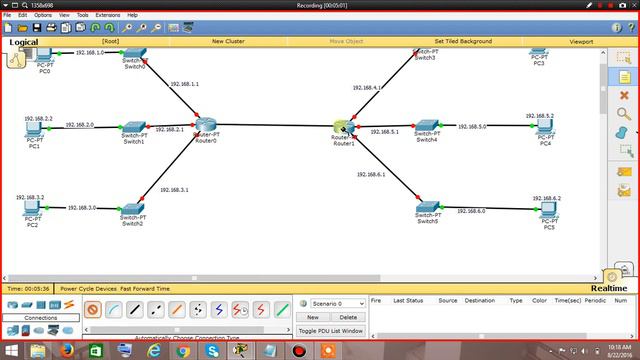Select the Hubs device category
Viewport: 640px width, 360px height.
41,305
